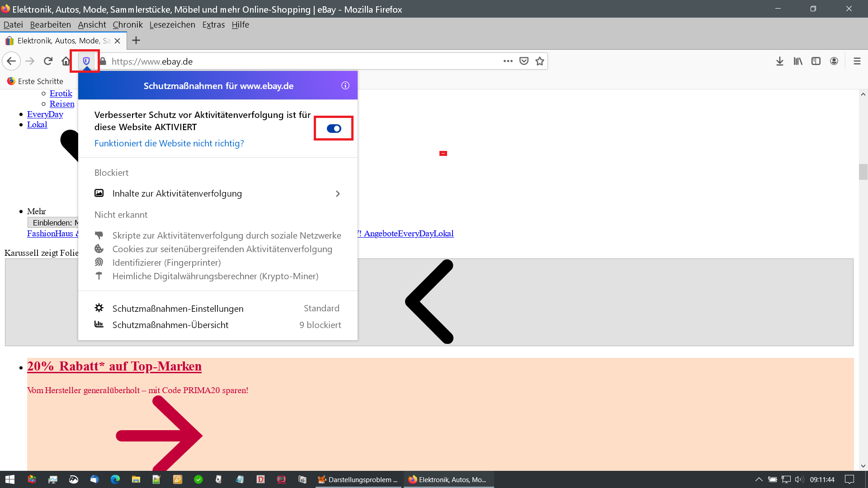Open the downloads panel

(x=780, y=61)
